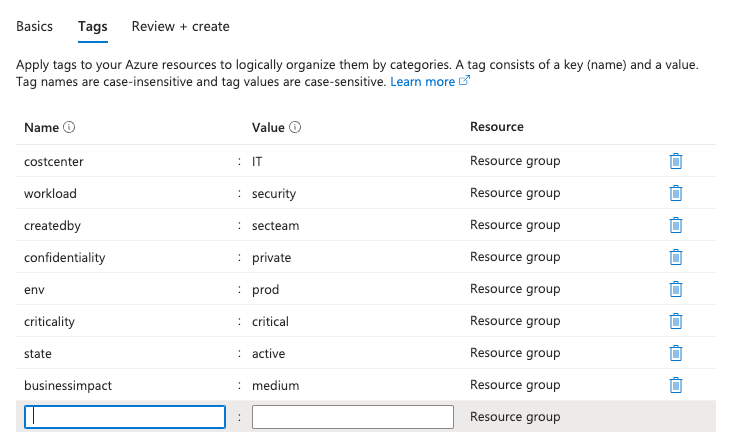Delete the businessimpact tag
This screenshot has height=446, width=750.
coord(676,385)
